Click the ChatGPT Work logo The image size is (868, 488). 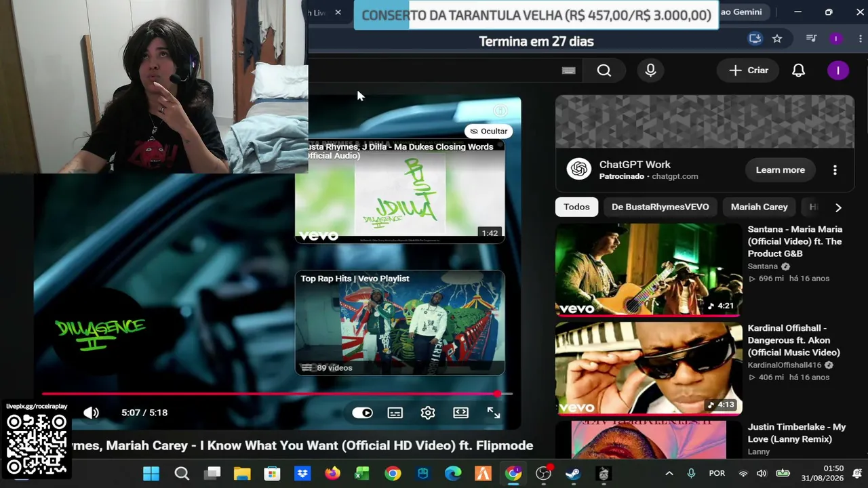579,169
